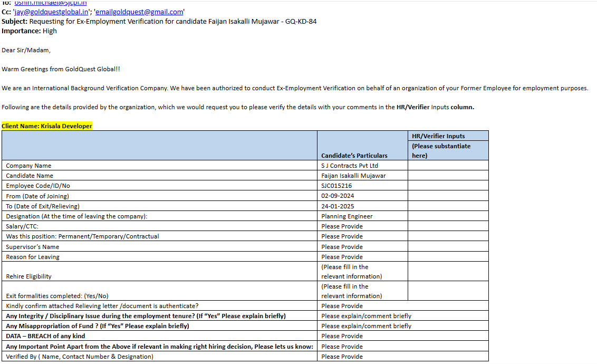This screenshot has height=364, width=597.
Task: Click the 'Company Name' row label
Action: point(28,166)
